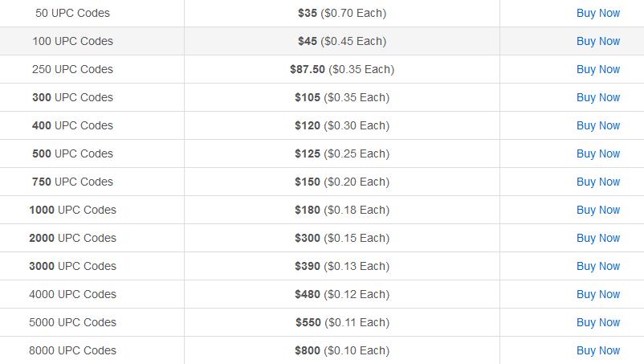Order 5000 UPC Codes for $550
This screenshot has height=364, width=644.
pyautogui.click(x=598, y=322)
